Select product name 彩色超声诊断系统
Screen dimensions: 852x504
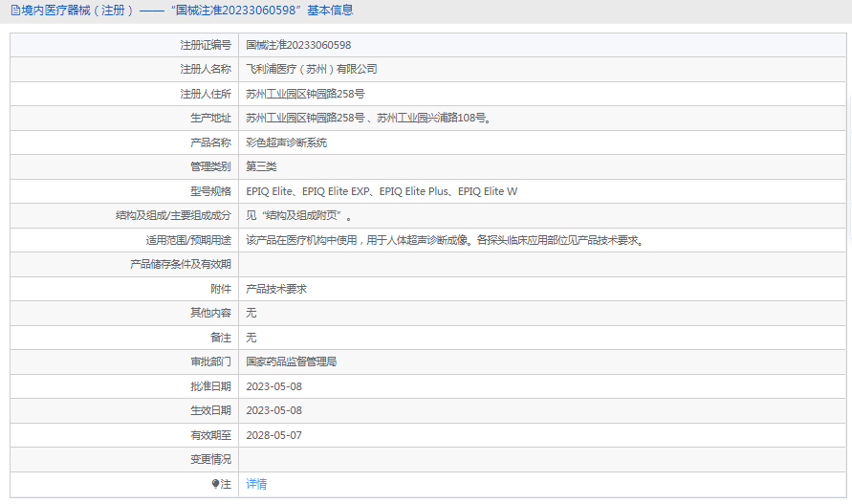(286, 142)
